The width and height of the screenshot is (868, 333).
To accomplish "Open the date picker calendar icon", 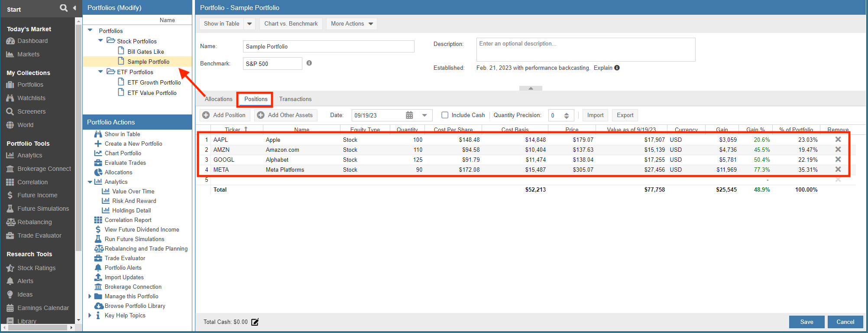I will click(x=409, y=115).
